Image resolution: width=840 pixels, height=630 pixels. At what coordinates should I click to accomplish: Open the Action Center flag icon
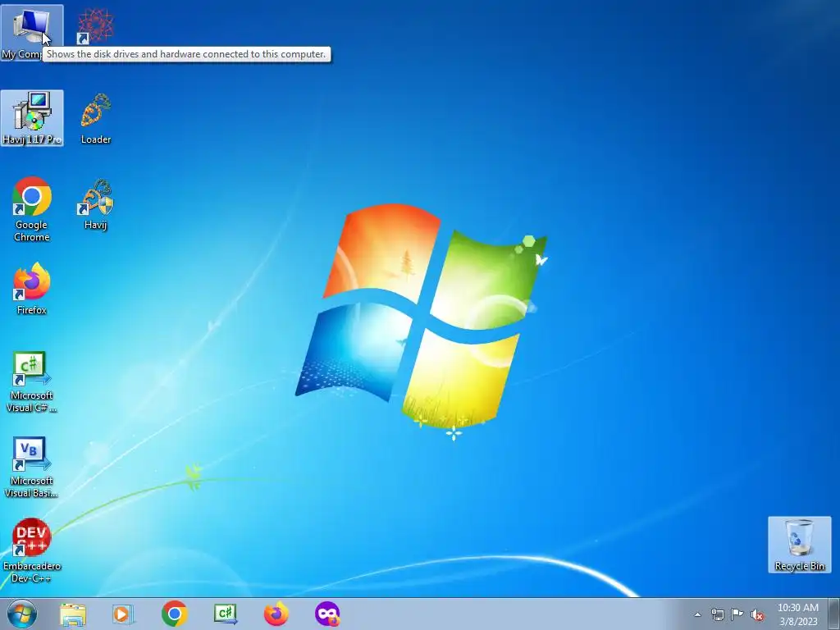point(737,614)
